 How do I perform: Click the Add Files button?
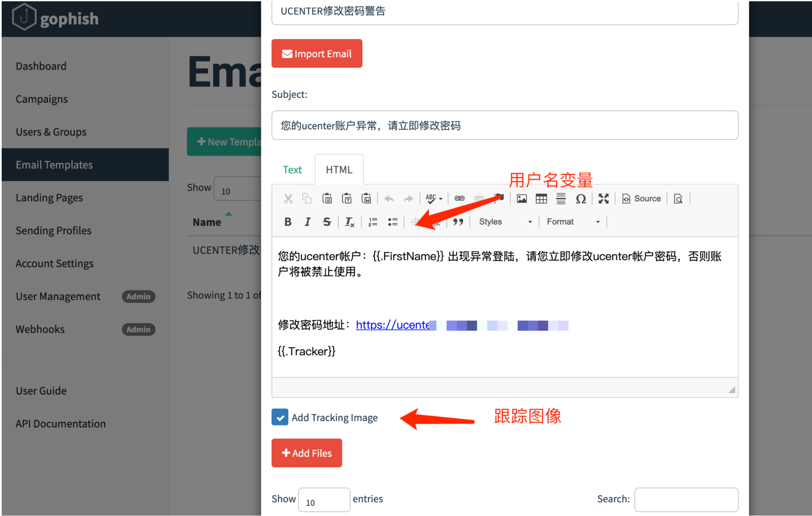[307, 453]
